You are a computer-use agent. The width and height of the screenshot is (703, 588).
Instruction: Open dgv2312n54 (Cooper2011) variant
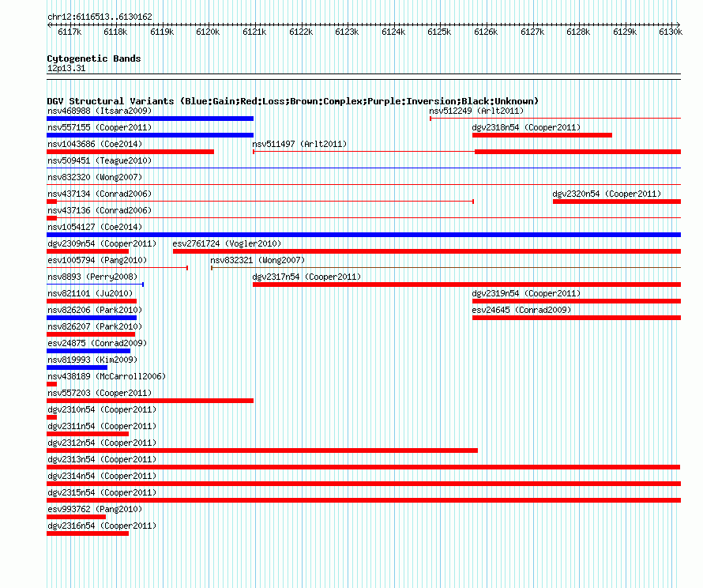pos(102,443)
